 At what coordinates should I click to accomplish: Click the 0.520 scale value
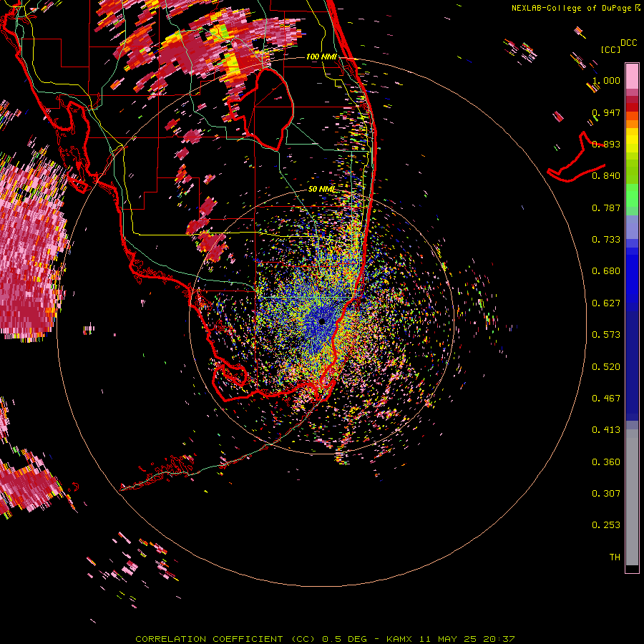[x=606, y=366]
